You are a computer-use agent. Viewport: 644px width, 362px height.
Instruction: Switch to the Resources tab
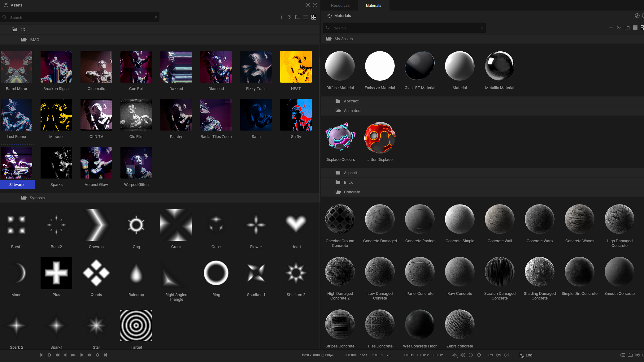pos(340,6)
